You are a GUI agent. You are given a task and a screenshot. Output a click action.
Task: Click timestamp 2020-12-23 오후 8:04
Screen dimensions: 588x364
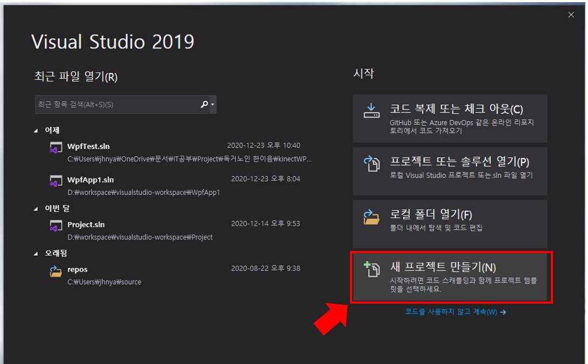tap(265, 179)
